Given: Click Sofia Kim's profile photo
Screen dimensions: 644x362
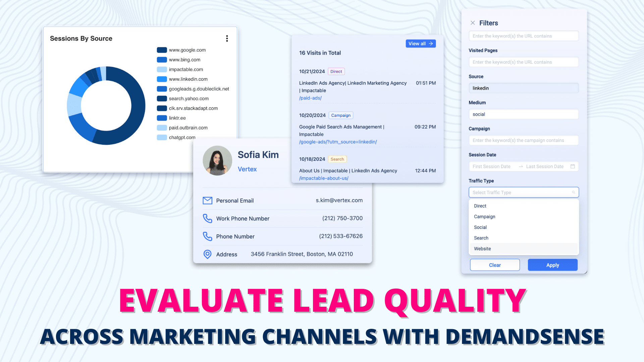Looking at the screenshot, I should [x=217, y=161].
